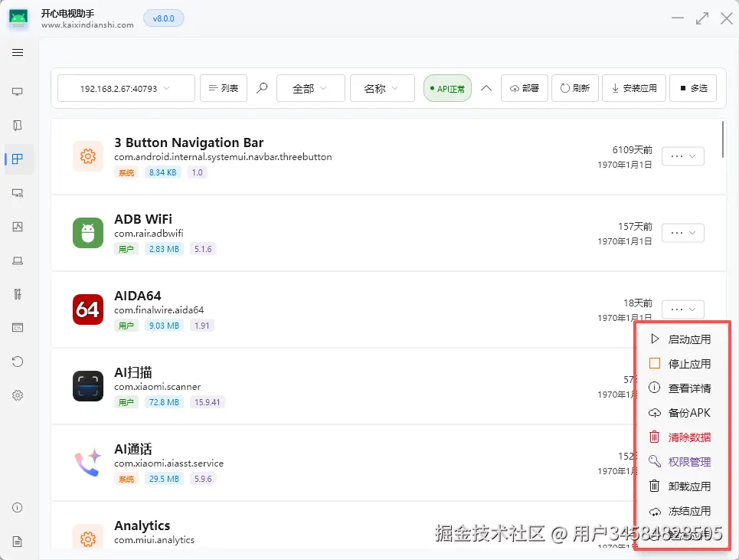Open the laptop icon in sidebar

coord(18,260)
